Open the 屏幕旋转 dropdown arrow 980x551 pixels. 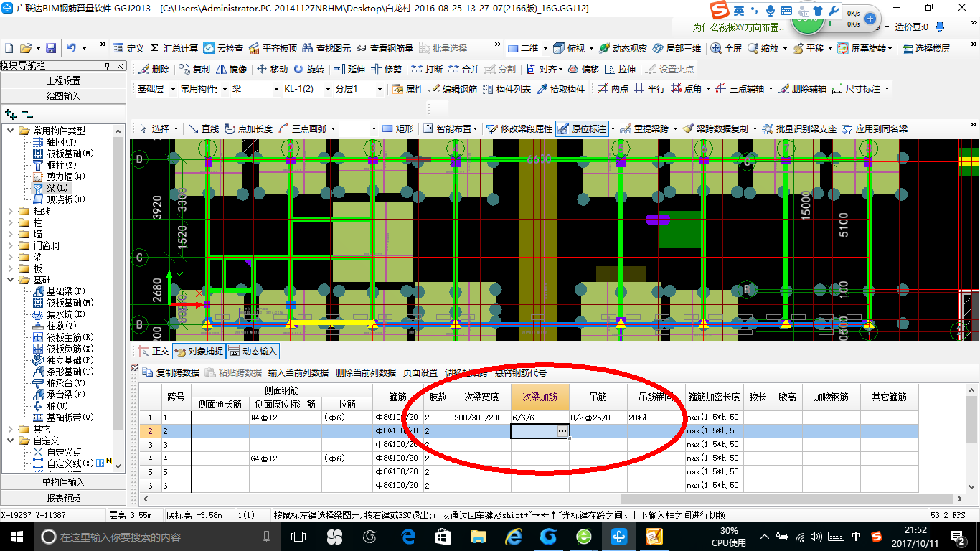click(890, 49)
